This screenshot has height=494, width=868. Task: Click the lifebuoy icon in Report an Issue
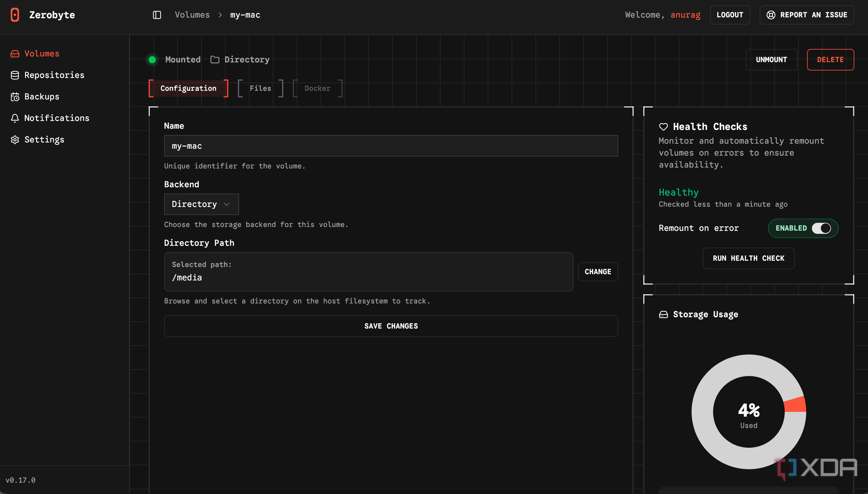tap(771, 15)
